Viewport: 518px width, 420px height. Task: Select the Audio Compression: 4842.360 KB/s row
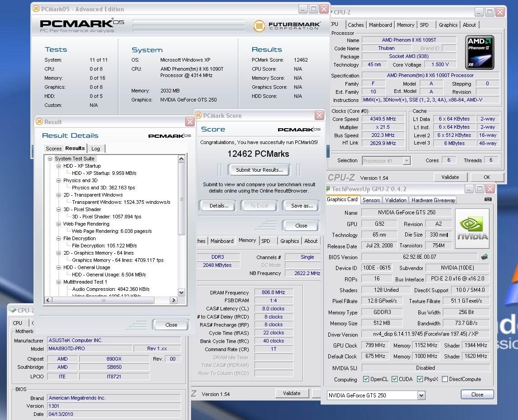point(110,289)
